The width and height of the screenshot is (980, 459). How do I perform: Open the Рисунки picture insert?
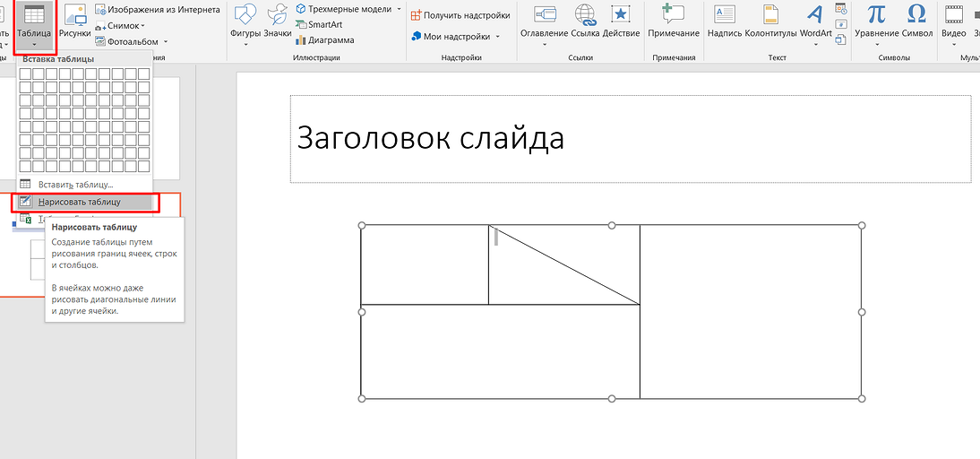pyautogui.click(x=75, y=25)
